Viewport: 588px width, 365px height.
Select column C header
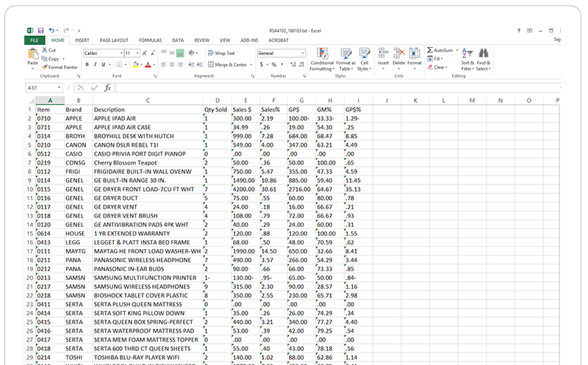coord(148,101)
